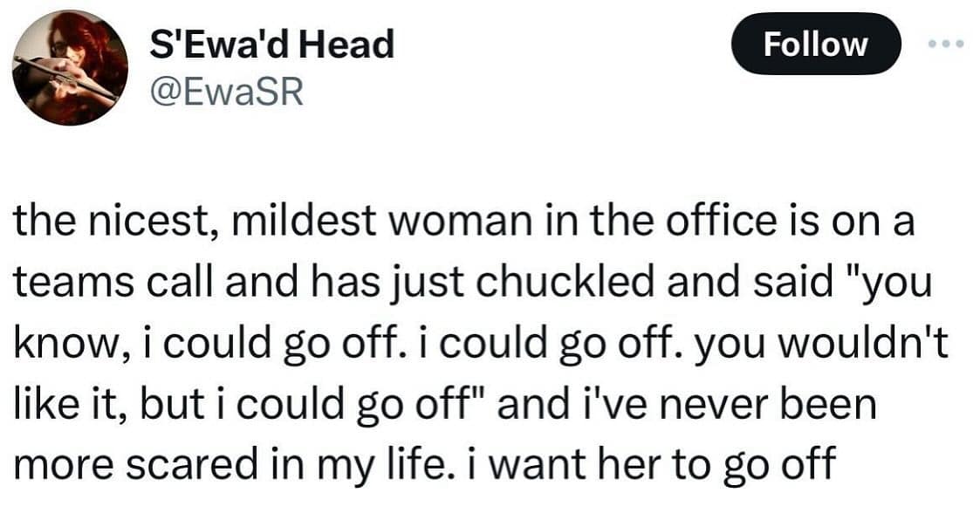
Task: Click the red-haired profile avatar
Action: click(x=70, y=68)
